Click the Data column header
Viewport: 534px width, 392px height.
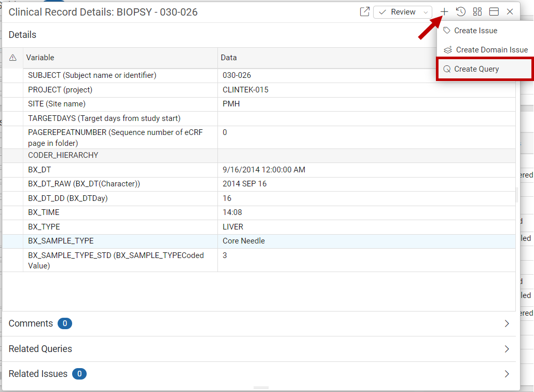point(228,58)
